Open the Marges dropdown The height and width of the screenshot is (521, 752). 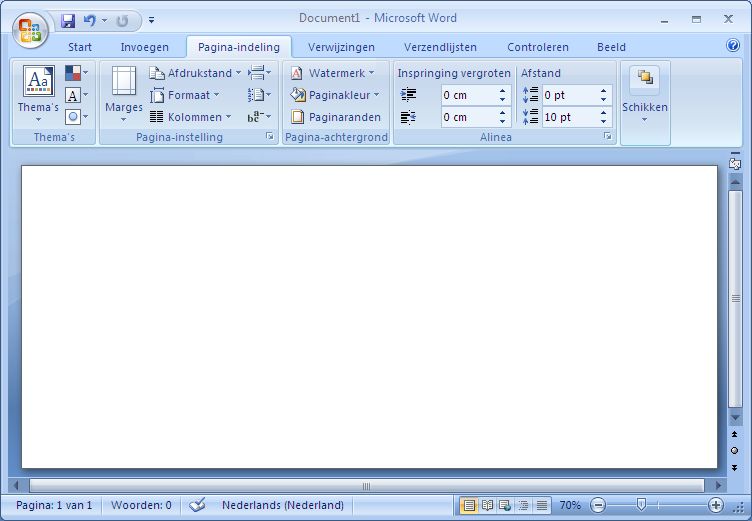[124, 94]
